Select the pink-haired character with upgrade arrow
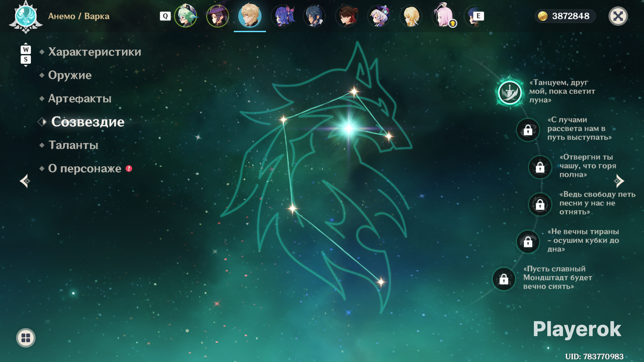The image size is (644, 362). 443,16
